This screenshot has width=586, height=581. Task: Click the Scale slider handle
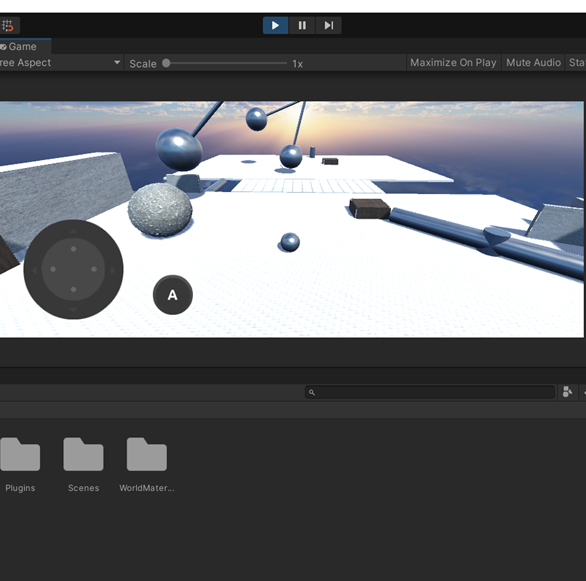click(x=166, y=63)
